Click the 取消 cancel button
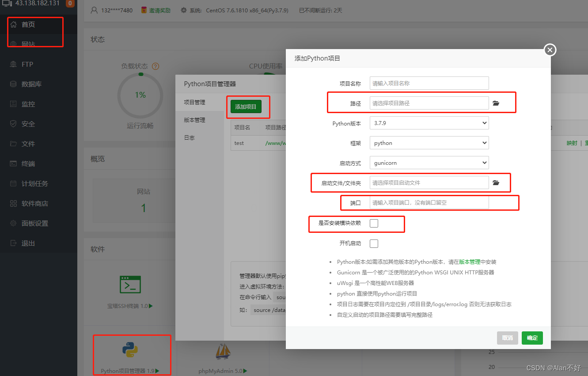Image resolution: width=588 pixels, height=376 pixels. click(x=507, y=338)
